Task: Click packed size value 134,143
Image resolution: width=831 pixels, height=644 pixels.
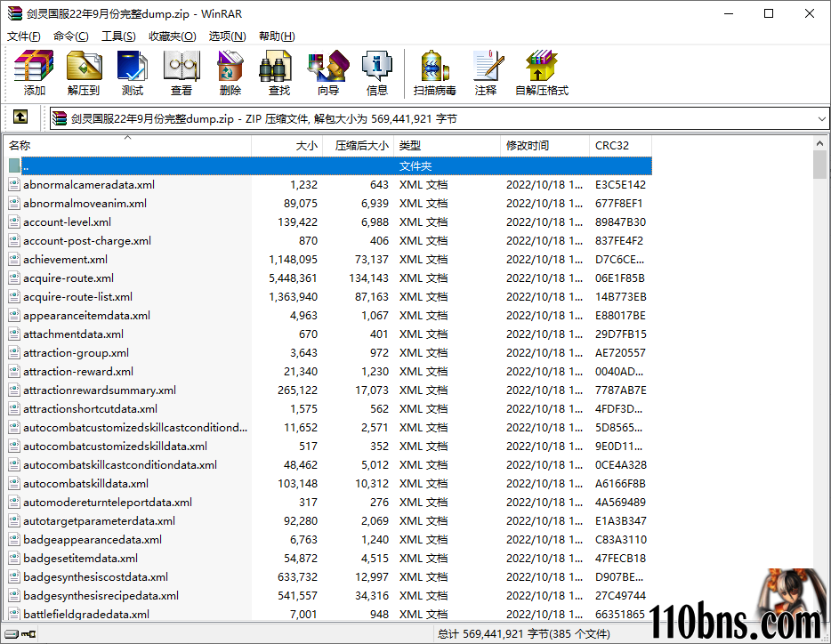Action: 368,278
